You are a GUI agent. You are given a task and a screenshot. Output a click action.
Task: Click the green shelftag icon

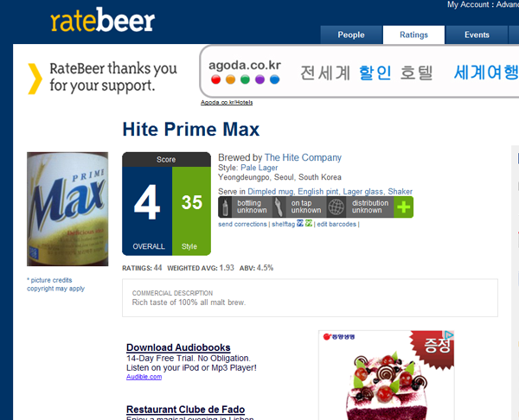click(x=309, y=224)
